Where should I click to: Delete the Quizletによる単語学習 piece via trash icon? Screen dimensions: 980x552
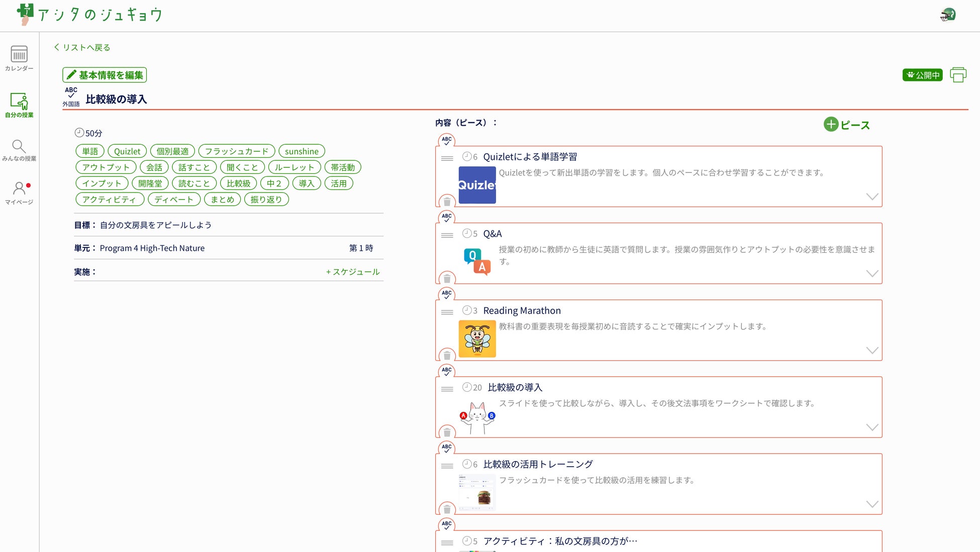point(447,202)
